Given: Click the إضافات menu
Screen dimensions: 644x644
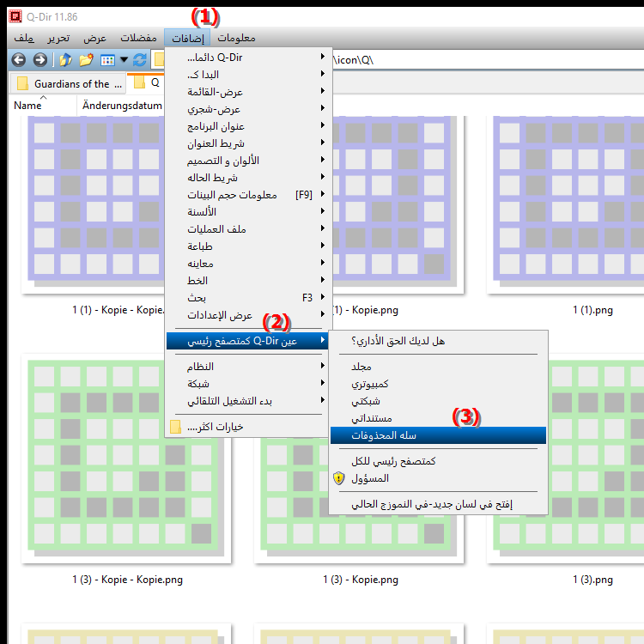Looking at the screenshot, I should tap(187, 38).
